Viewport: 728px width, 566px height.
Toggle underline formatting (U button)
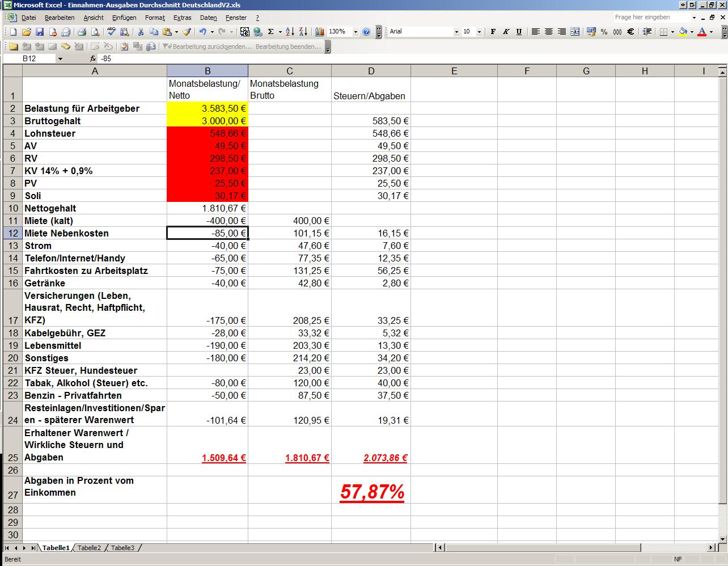(519, 32)
